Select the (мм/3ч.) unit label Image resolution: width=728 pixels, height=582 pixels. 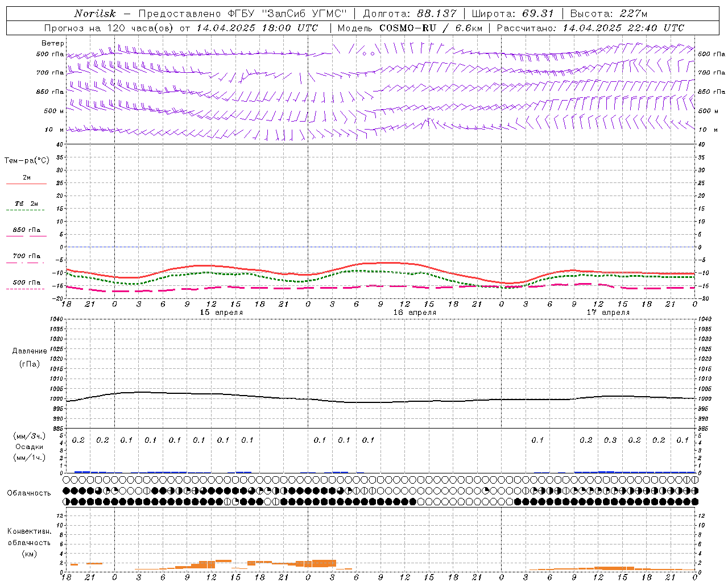tap(30, 436)
